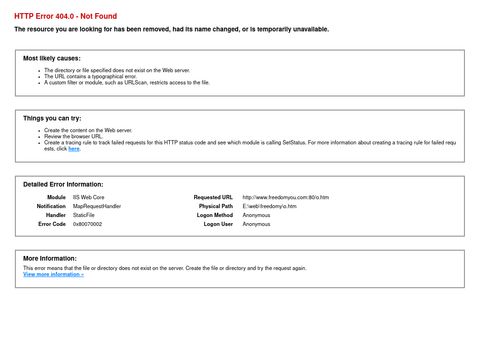This screenshot has height=360, width=480.
Task: Click the 'Logon Method' label
Action: tap(215, 215)
